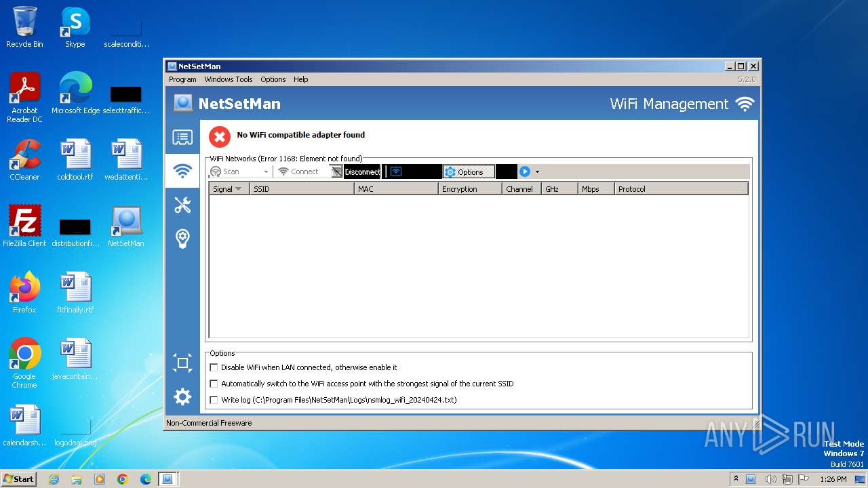Open the lightbulb tips sidebar icon
Image resolution: width=868 pixels, height=488 pixels.
[x=182, y=238]
